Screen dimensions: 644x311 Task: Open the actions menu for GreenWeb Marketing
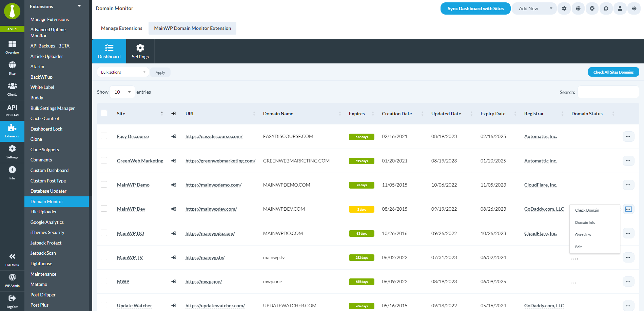628,161
